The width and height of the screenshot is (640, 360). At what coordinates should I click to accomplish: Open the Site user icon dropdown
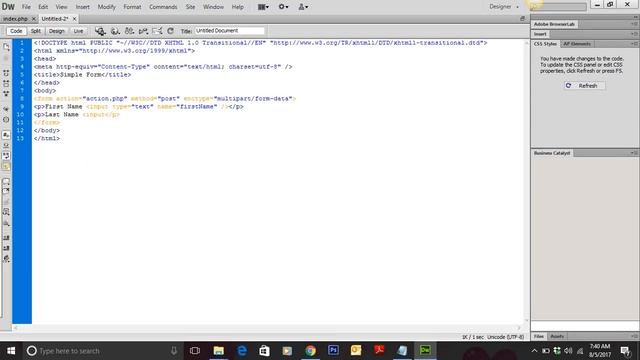point(303,7)
